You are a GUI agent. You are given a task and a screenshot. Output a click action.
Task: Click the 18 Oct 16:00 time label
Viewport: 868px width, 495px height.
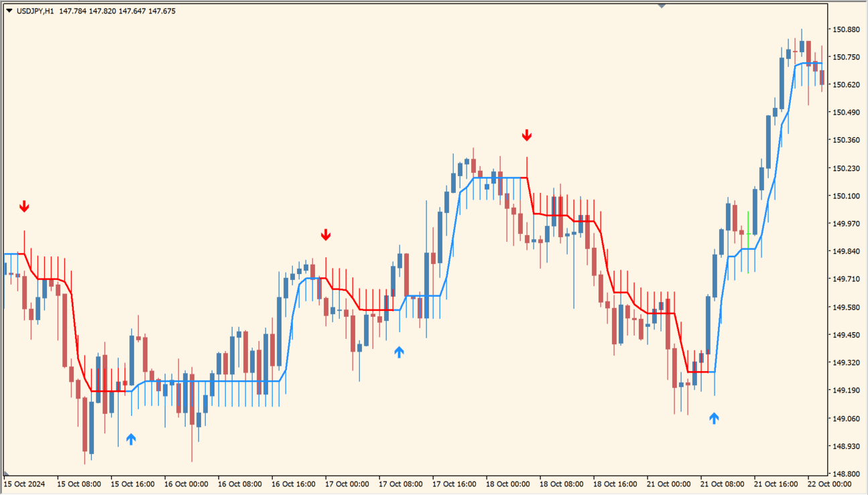pos(615,484)
